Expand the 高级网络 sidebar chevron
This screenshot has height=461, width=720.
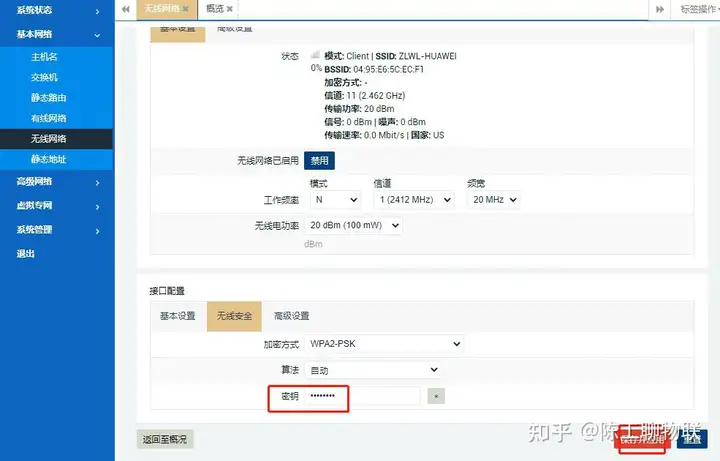[x=97, y=183]
